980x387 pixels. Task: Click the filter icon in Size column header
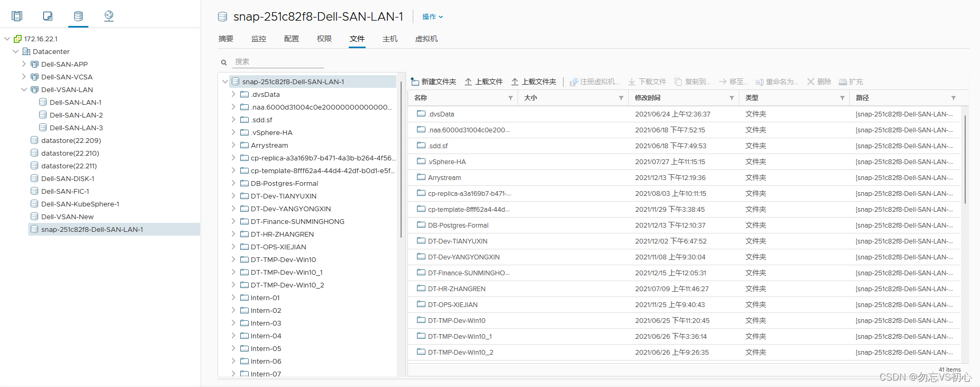(x=621, y=98)
